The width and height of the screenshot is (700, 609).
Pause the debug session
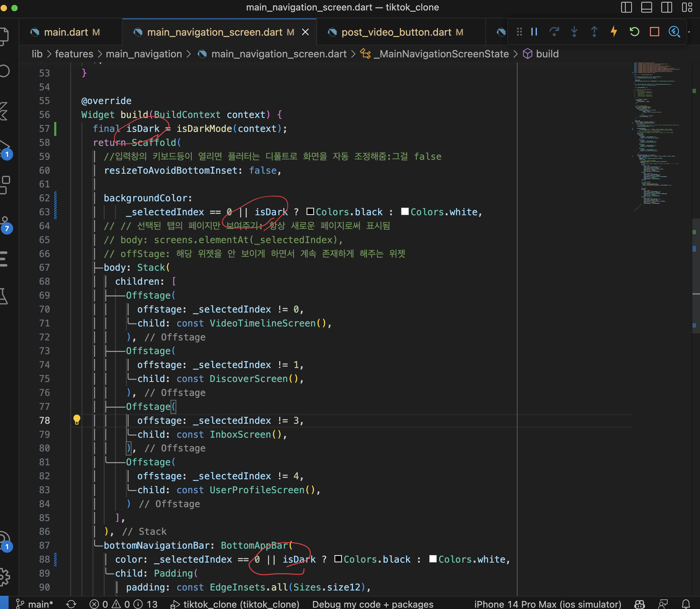click(x=534, y=32)
